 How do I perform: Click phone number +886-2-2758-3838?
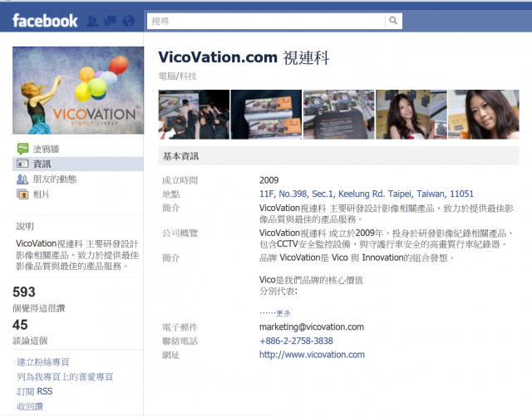coord(296,341)
